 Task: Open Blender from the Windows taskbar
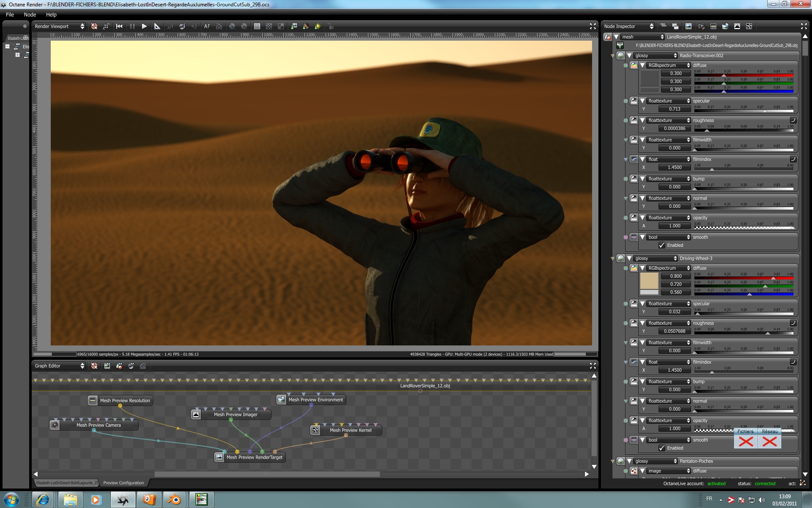click(x=174, y=500)
